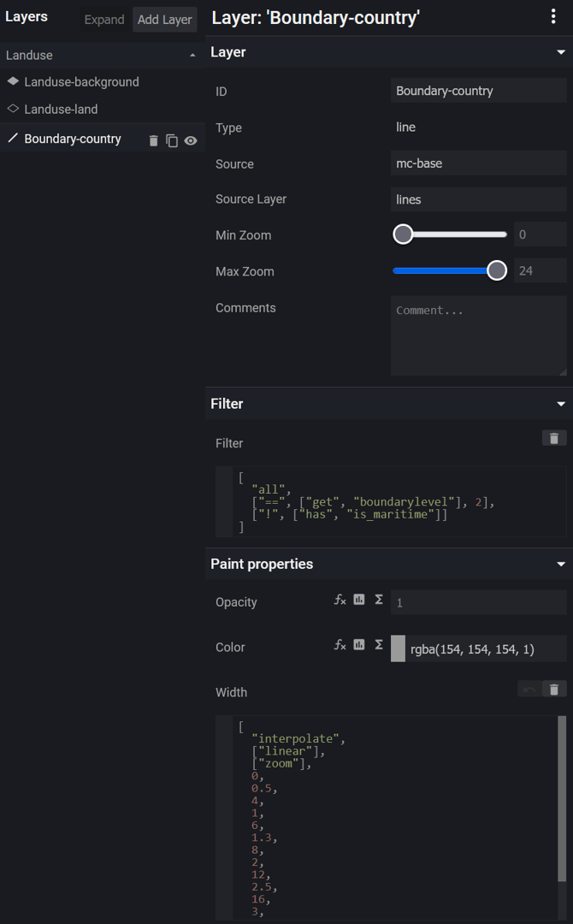Collapse the Paint properties section

coord(561,565)
